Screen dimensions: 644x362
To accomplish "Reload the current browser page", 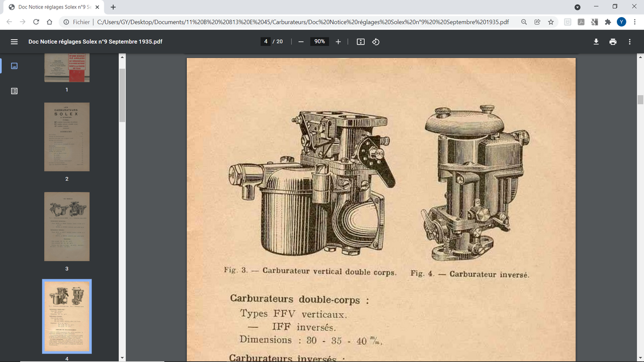I will point(36,22).
